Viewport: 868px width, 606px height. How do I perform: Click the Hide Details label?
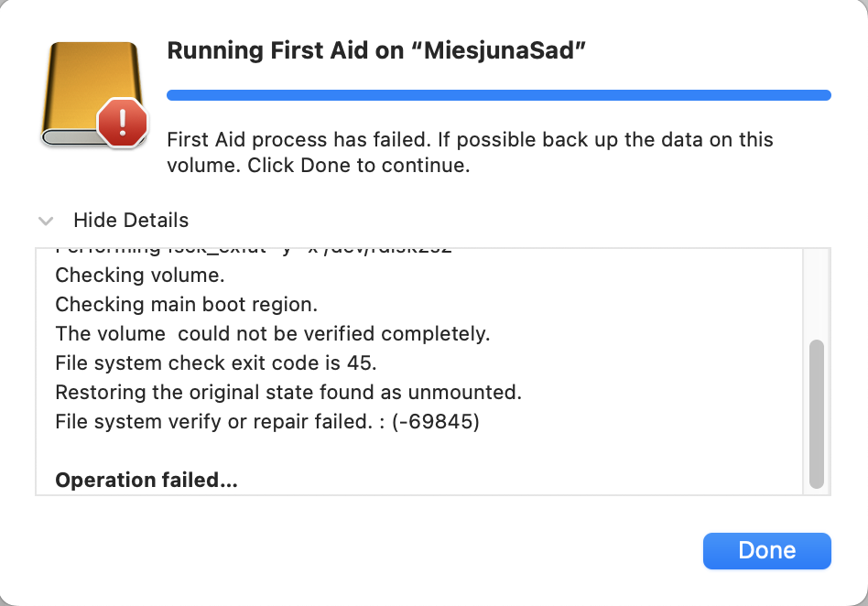(131, 221)
